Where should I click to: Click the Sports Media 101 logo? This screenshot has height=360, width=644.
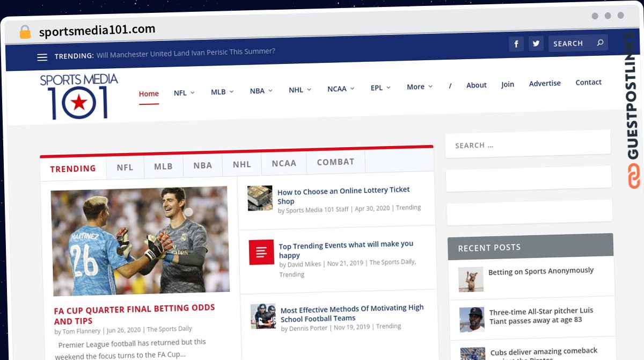click(x=79, y=96)
